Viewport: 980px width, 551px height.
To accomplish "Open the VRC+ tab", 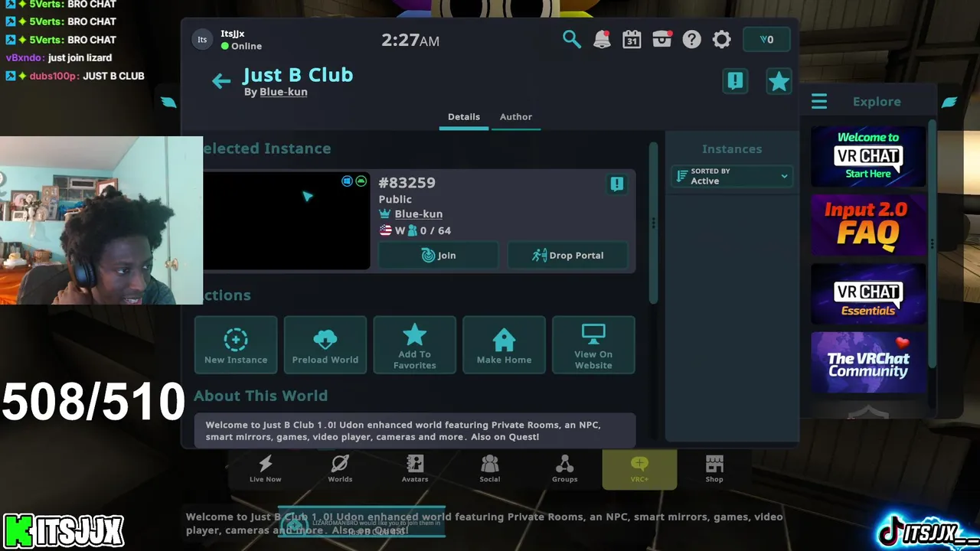I will (639, 469).
